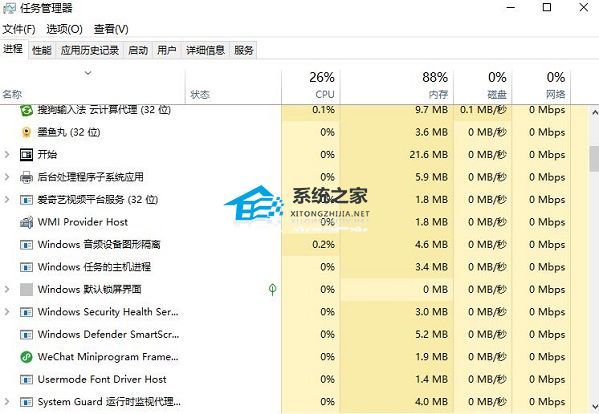
Task: Click the printer icon of 后台处理程序子系统应用
Action: click(26, 177)
